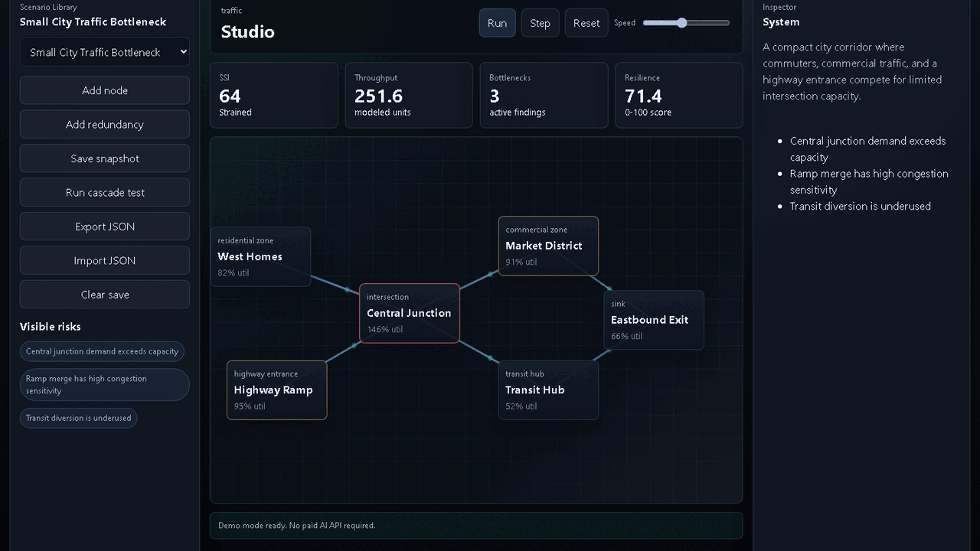Run cascade test
Viewport: 980px width, 551px height.
pyautogui.click(x=104, y=192)
